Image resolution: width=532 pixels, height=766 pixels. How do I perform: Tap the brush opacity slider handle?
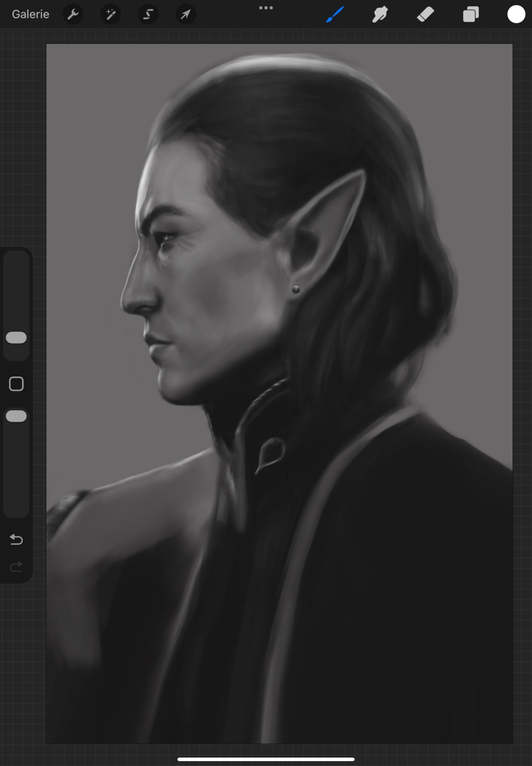pos(16,416)
